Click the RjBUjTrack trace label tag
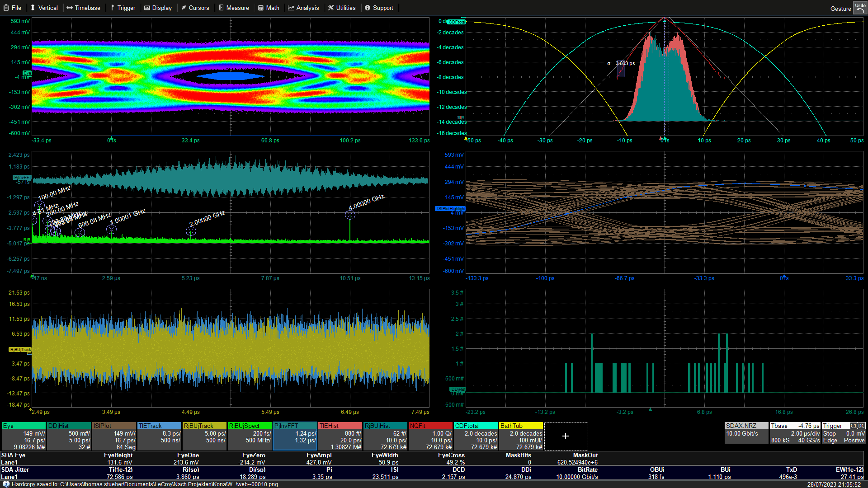 (x=20, y=349)
